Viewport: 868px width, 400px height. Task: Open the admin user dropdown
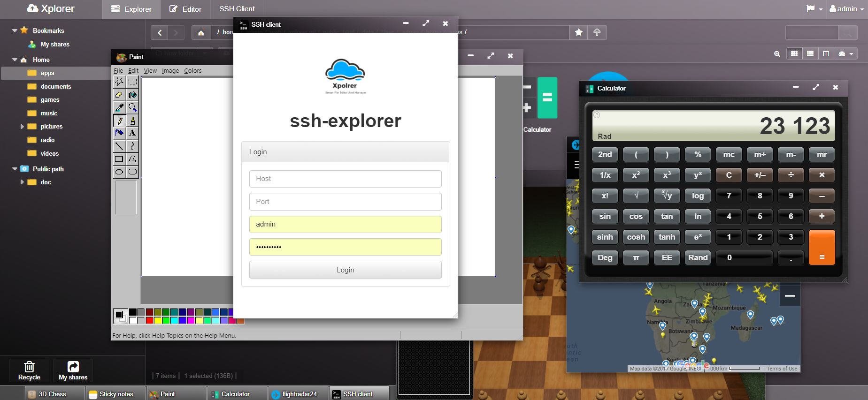[846, 9]
